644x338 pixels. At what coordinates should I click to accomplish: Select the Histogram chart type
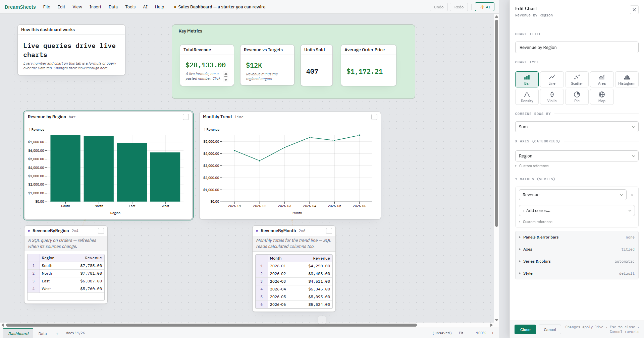627,79
